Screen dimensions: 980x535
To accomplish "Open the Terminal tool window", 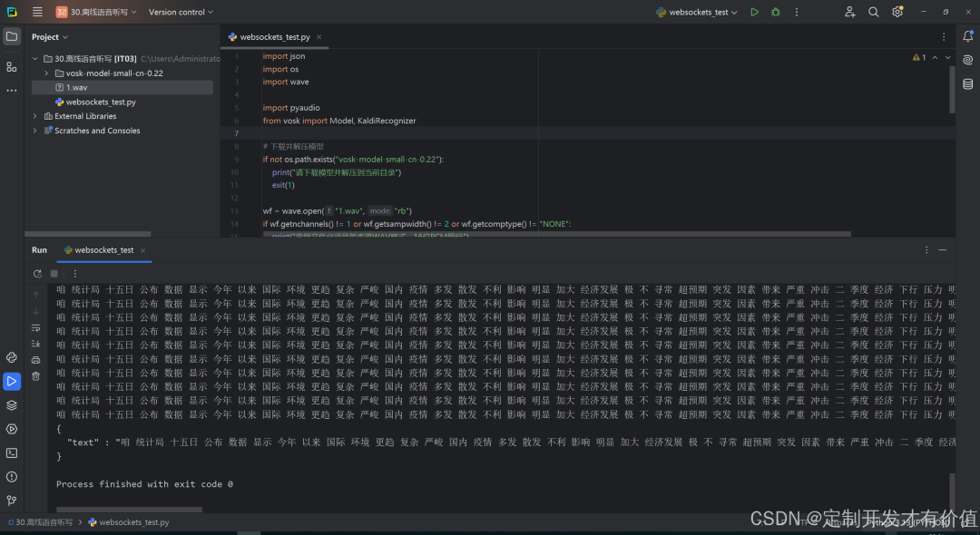I will 12,452.
